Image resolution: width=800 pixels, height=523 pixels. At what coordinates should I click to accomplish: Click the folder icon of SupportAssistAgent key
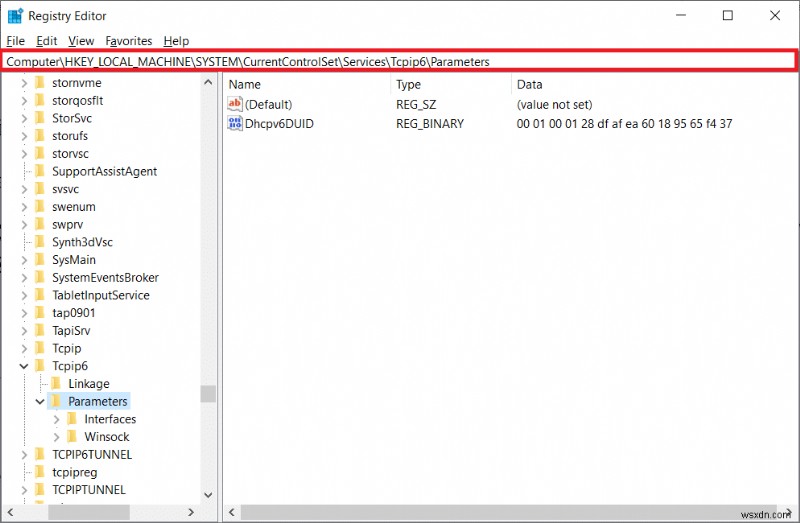pyautogui.click(x=40, y=171)
